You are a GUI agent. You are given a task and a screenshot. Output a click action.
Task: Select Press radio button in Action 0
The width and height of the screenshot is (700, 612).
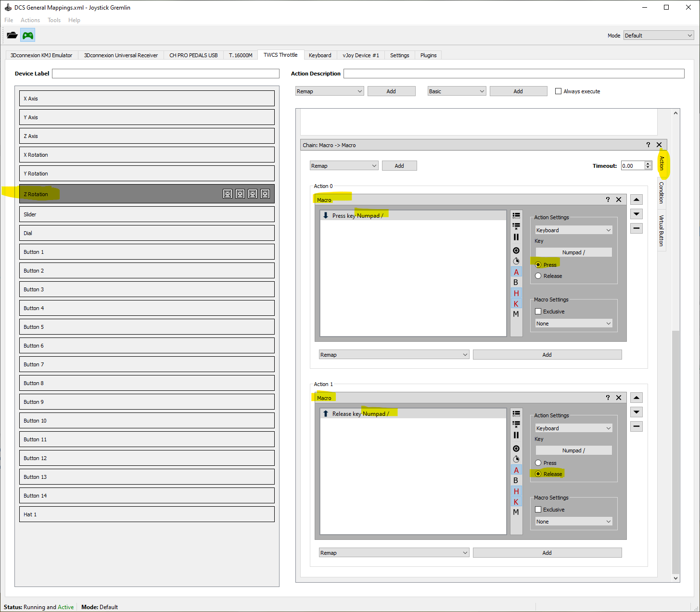[538, 265]
